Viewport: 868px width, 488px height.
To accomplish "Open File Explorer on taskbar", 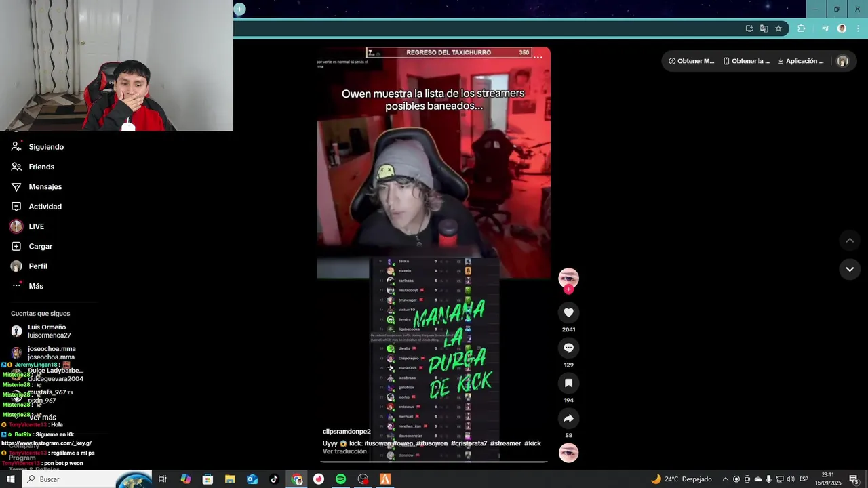I will click(230, 479).
